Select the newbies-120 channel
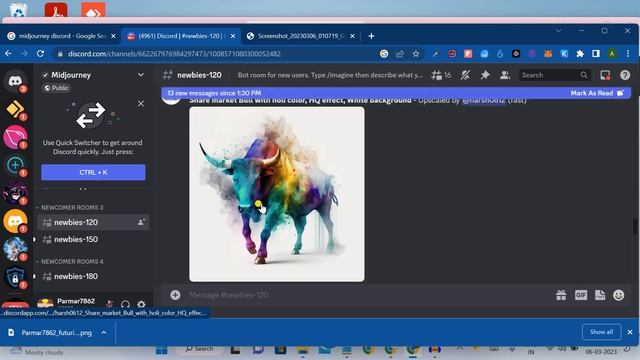This screenshot has width=640, height=360. [93, 222]
